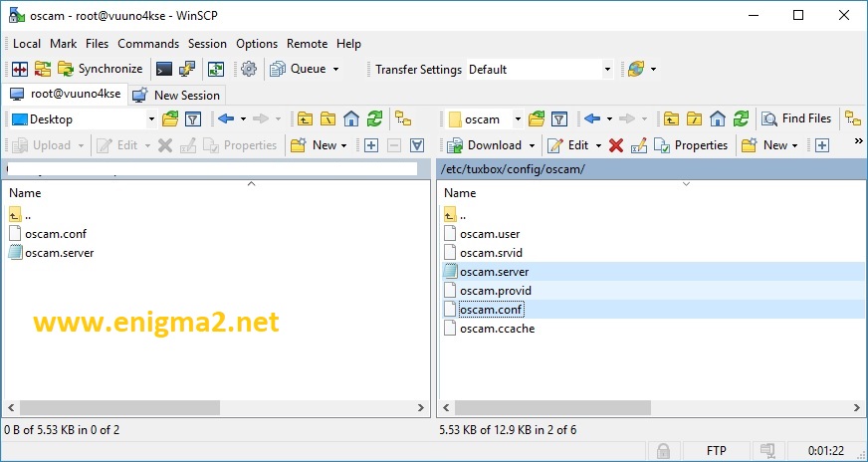Click the remote panel horizontal scrollbar
This screenshot has width=868, height=462.
pos(652,408)
